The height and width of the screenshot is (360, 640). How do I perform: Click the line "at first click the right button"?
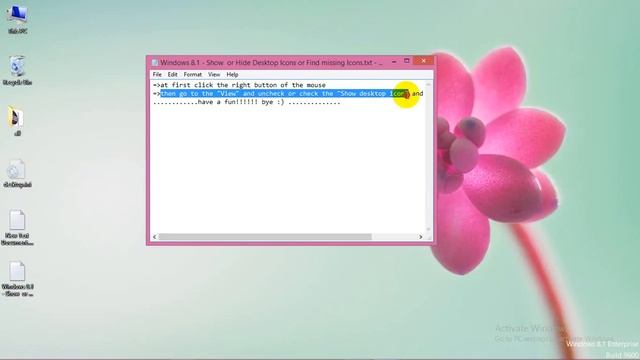pyautogui.click(x=239, y=85)
